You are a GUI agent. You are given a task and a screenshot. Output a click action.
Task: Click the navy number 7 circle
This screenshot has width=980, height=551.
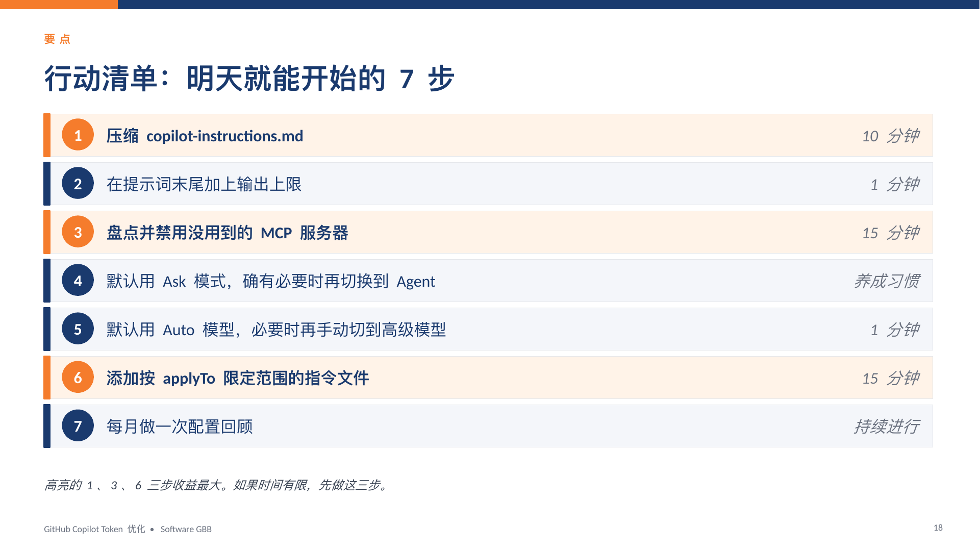(x=78, y=426)
